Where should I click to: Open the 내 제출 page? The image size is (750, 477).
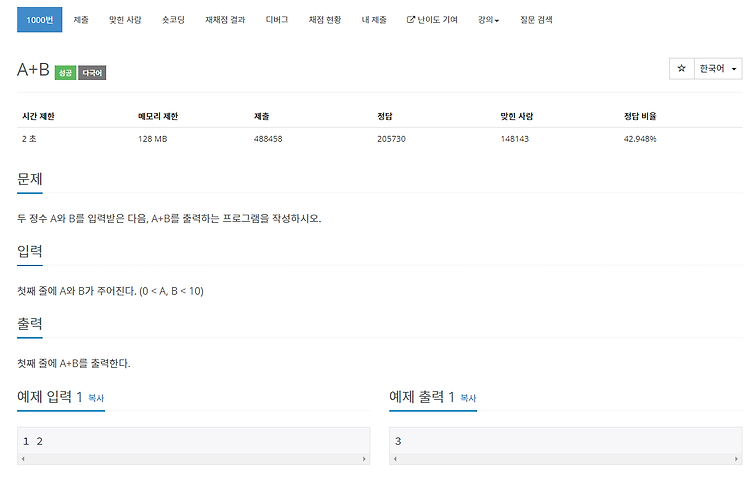coord(374,20)
